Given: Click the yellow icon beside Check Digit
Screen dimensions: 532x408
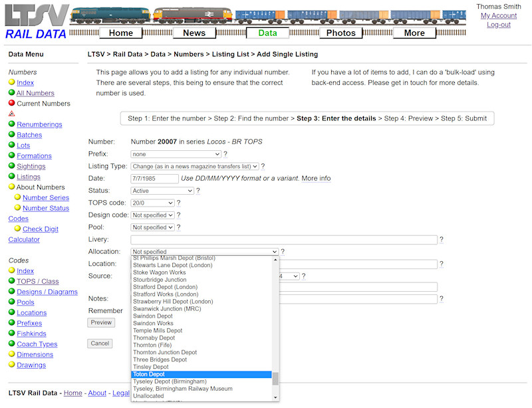Looking at the screenshot, I should 19,229.
